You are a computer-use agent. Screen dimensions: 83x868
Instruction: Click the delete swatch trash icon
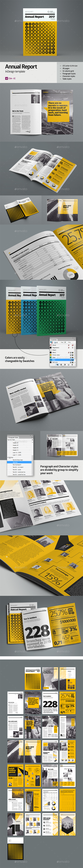72,365
